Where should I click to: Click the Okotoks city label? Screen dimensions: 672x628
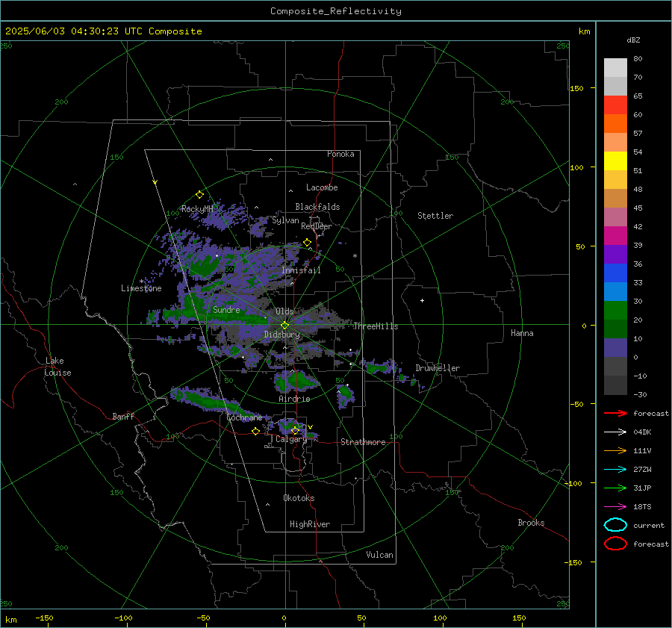(299, 498)
